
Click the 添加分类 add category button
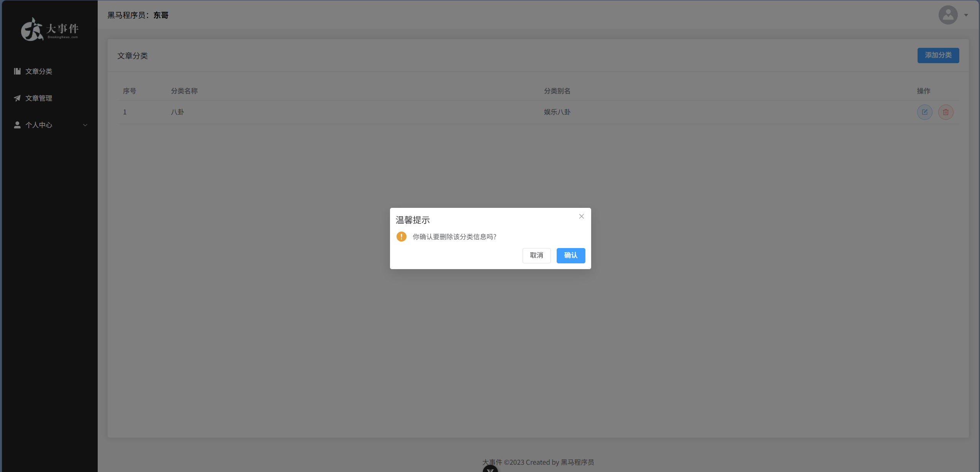(x=937, y=56)
